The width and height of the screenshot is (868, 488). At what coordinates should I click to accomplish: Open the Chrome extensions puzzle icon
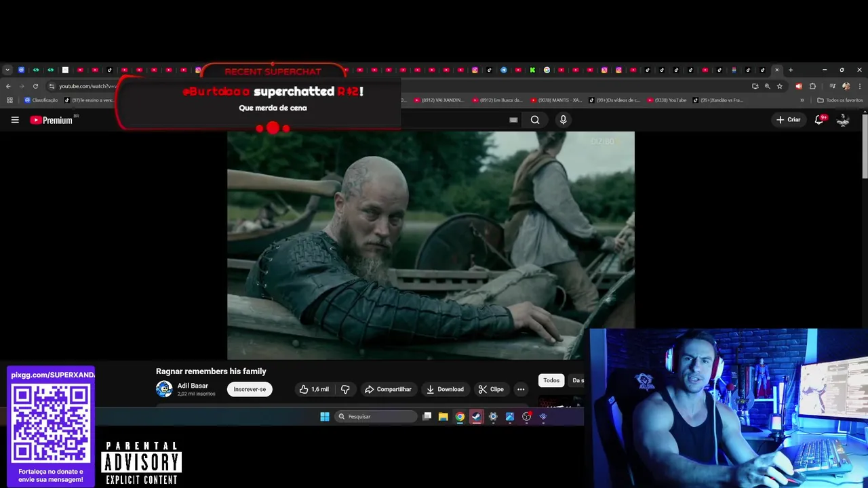[812, 86]
